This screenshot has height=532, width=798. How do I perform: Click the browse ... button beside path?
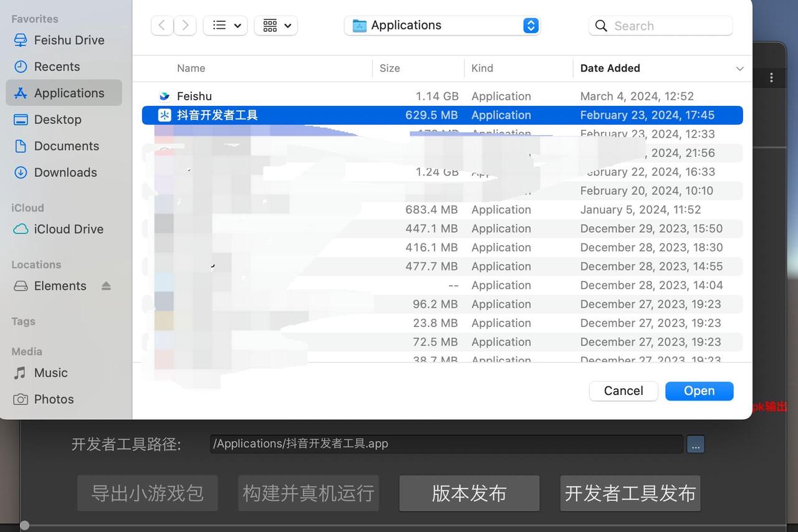pos(696,444)
